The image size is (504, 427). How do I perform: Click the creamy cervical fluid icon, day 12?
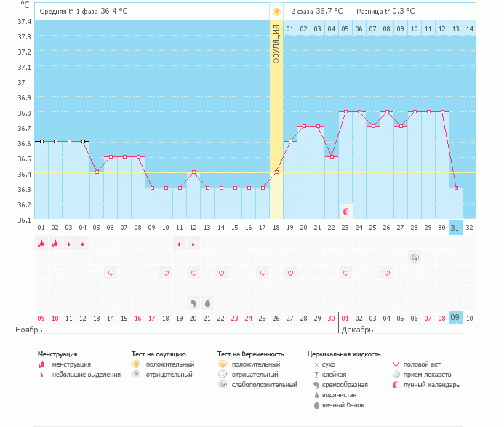193,303
